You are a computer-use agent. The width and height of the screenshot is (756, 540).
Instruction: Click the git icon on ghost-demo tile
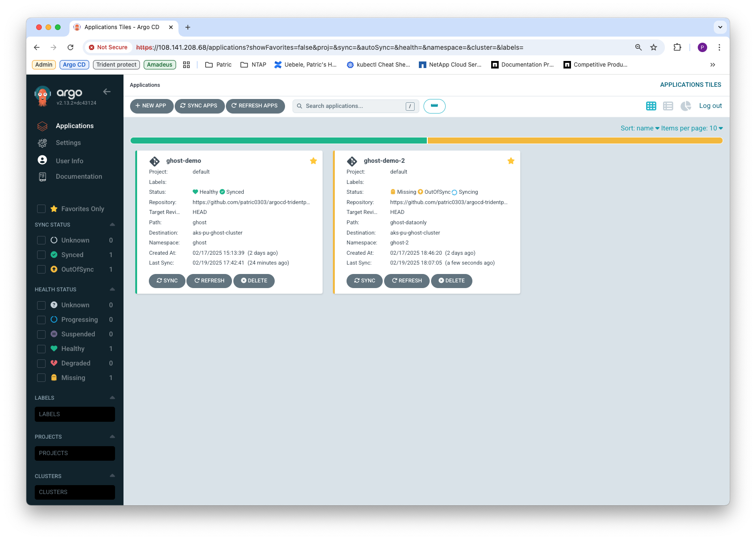(x=154, y=161)
